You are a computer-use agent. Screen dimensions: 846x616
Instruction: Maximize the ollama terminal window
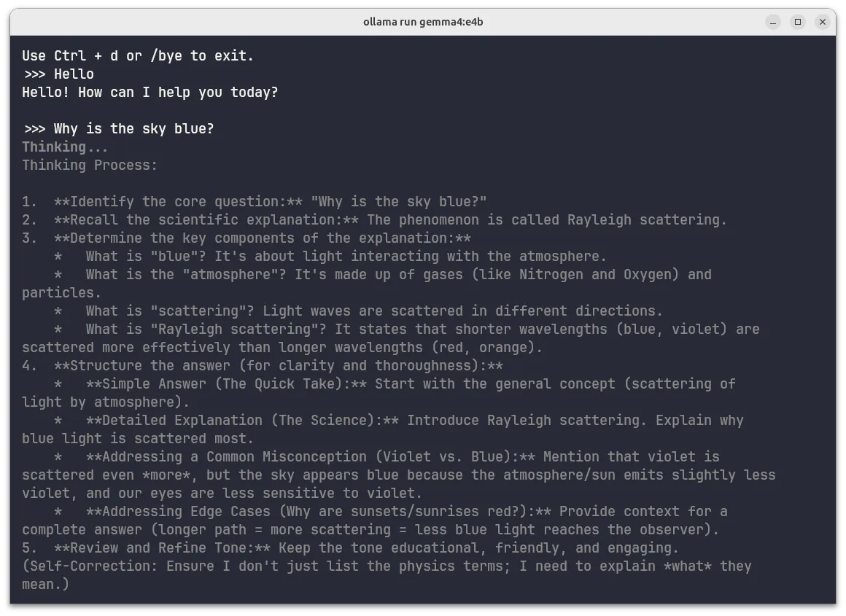point(798,22)
